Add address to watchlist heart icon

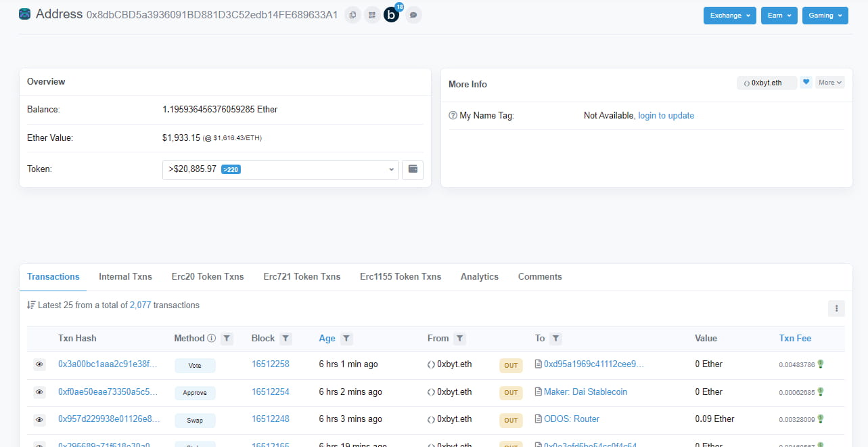806,83
